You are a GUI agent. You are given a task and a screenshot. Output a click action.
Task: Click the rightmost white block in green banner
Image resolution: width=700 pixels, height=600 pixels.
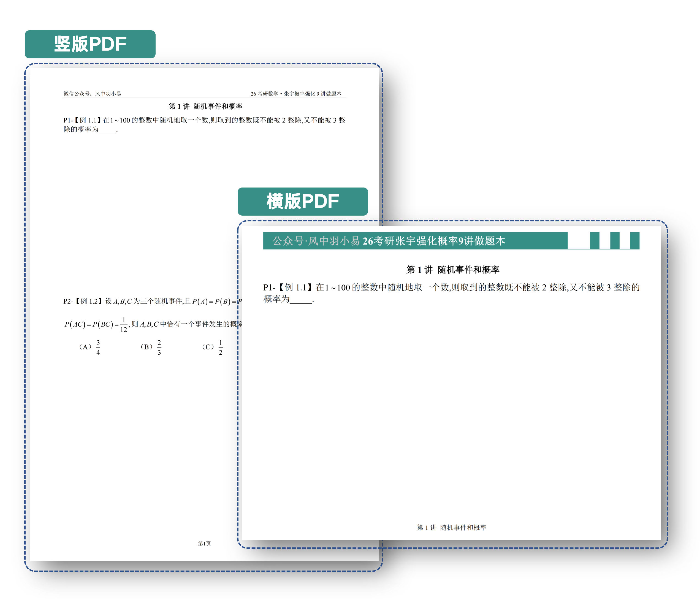tap(625, 240)
